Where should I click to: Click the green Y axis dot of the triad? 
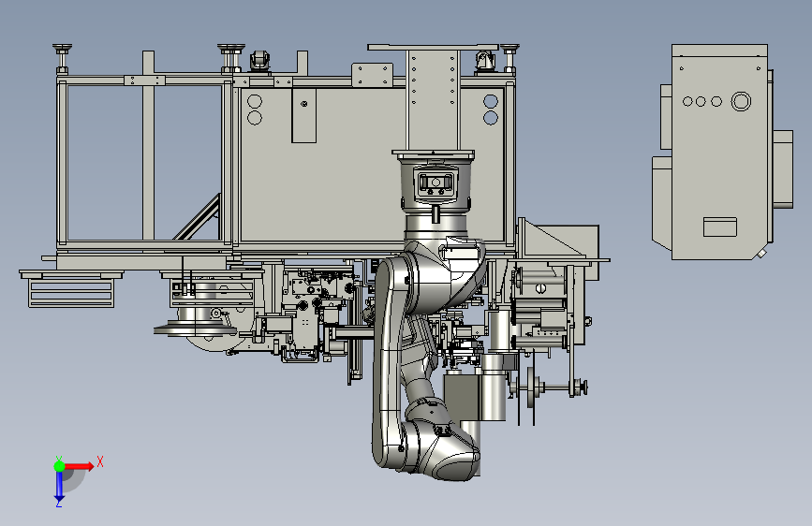59,466
